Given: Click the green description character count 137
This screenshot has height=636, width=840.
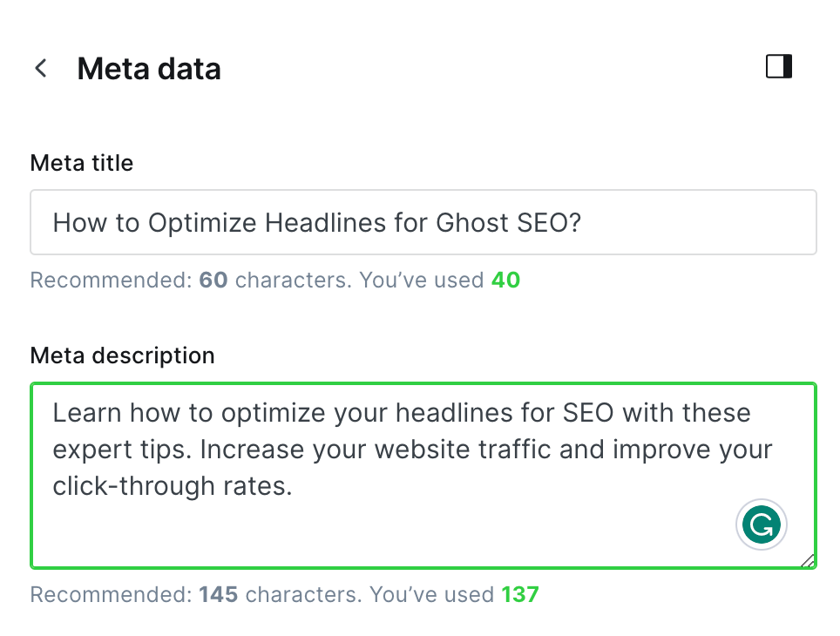Looking at the screenshot, I should [520, 595].
